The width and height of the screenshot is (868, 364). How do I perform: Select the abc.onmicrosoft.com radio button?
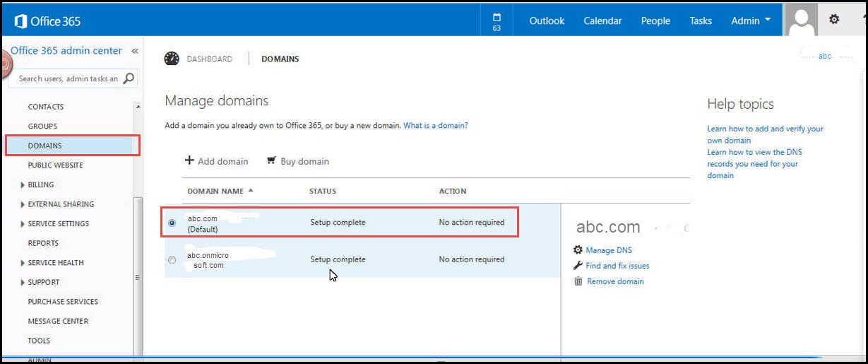click(172, 260)
